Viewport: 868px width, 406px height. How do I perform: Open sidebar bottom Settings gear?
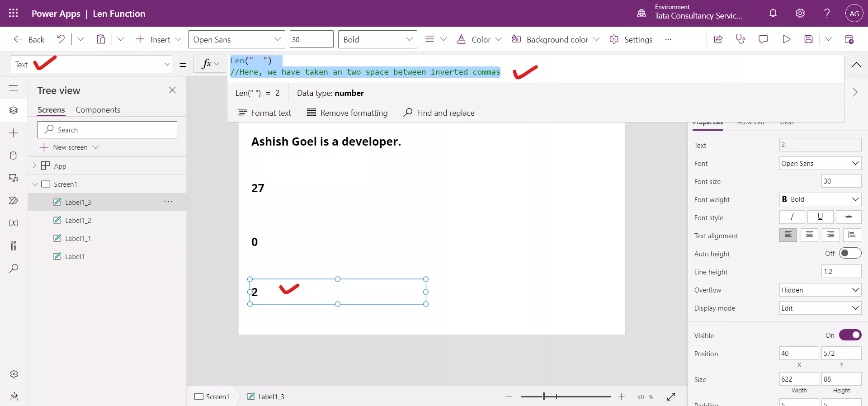coord(14,374)
